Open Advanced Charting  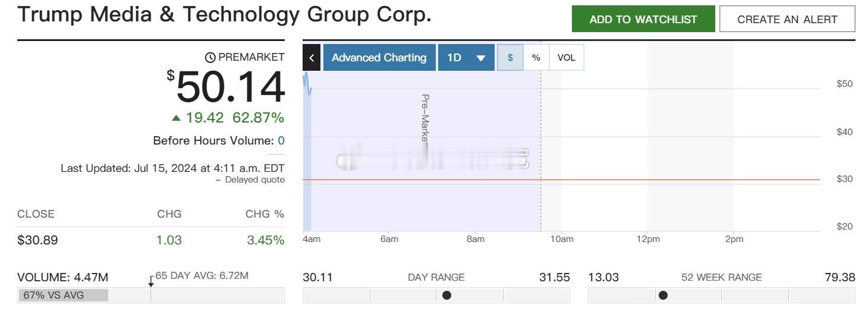pyautogui.click(x=379, y=58)
